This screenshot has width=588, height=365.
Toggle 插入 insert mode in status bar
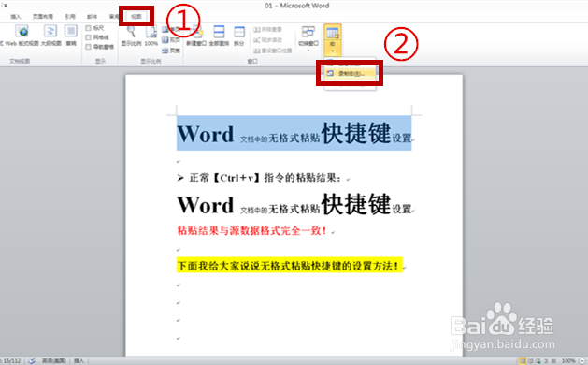click(x=79, y=361)
